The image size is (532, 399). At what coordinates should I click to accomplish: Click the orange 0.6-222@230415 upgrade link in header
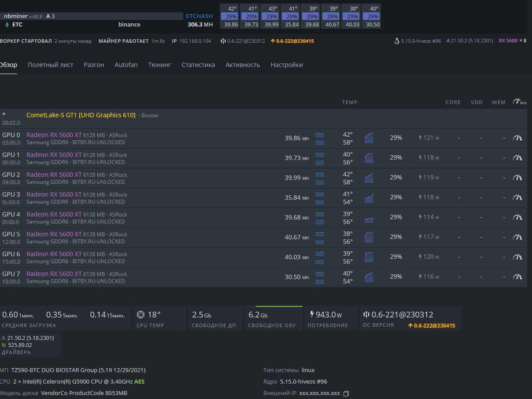(292, 41)
